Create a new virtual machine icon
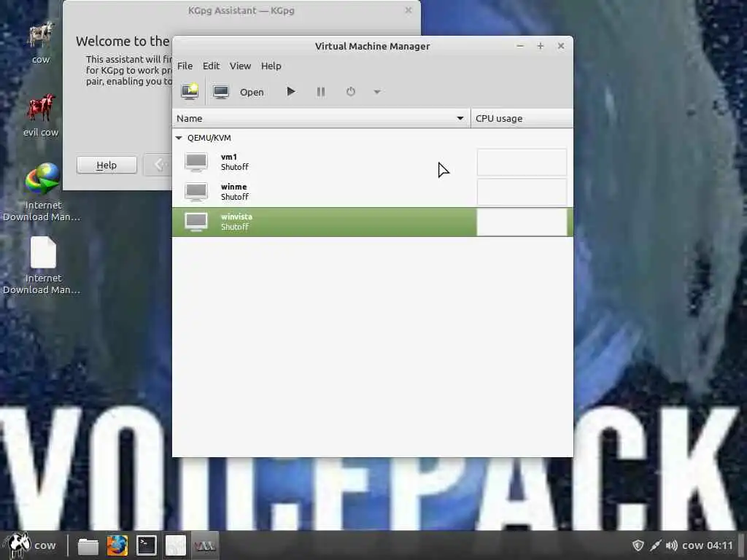The width and height of the screenshot is (747, 560). 190,91
